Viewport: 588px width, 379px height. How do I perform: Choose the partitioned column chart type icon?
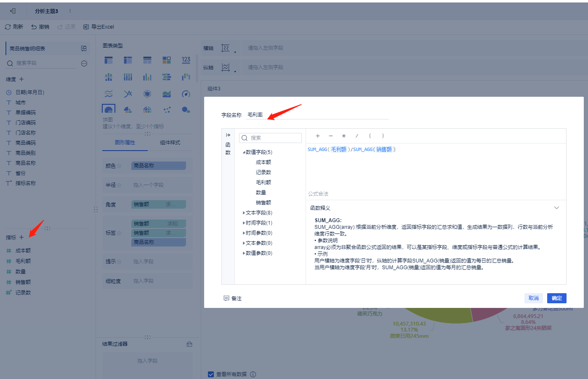(x=109, y=77)
